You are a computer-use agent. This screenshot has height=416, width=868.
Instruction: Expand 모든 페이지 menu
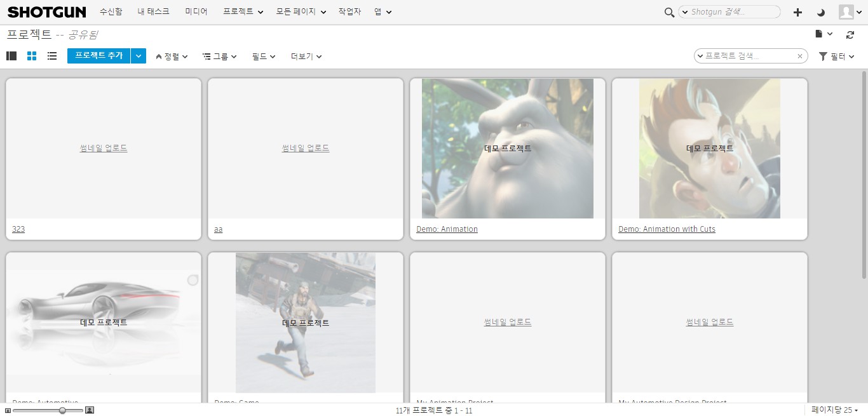click(x=301, y=12)
